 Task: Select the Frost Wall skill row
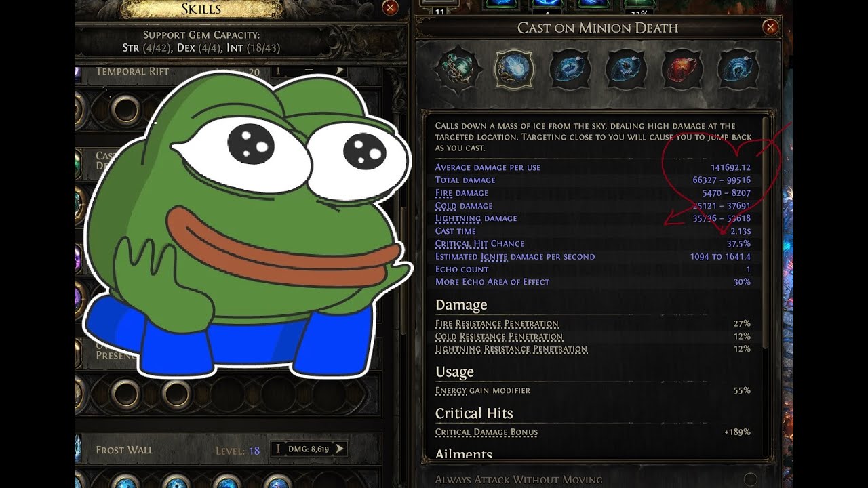coord(229,449)
